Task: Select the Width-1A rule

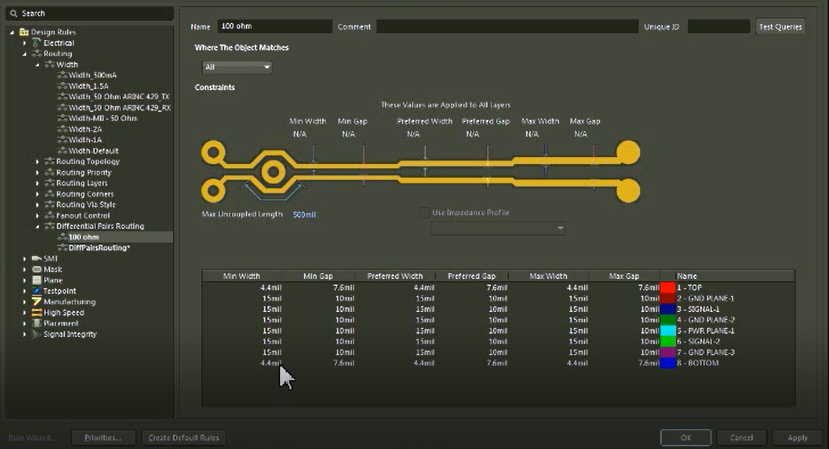Action: [x=85, y=140]
